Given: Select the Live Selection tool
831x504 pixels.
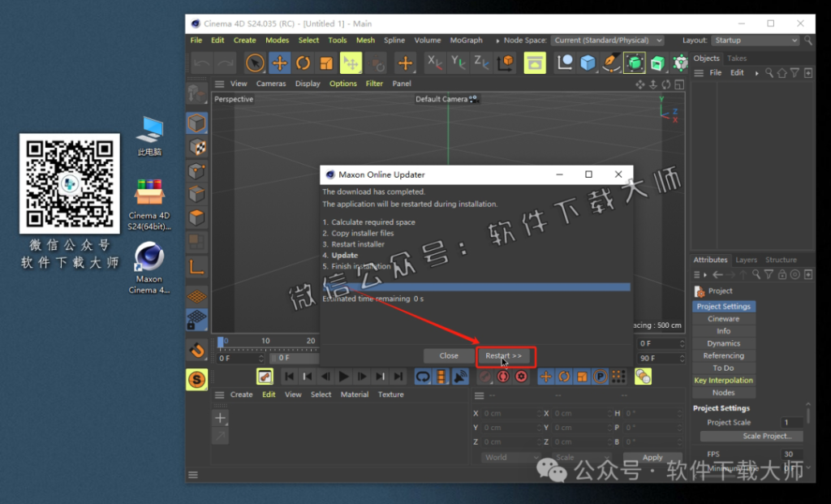Looking at the screenshot, I should [254, 62].
